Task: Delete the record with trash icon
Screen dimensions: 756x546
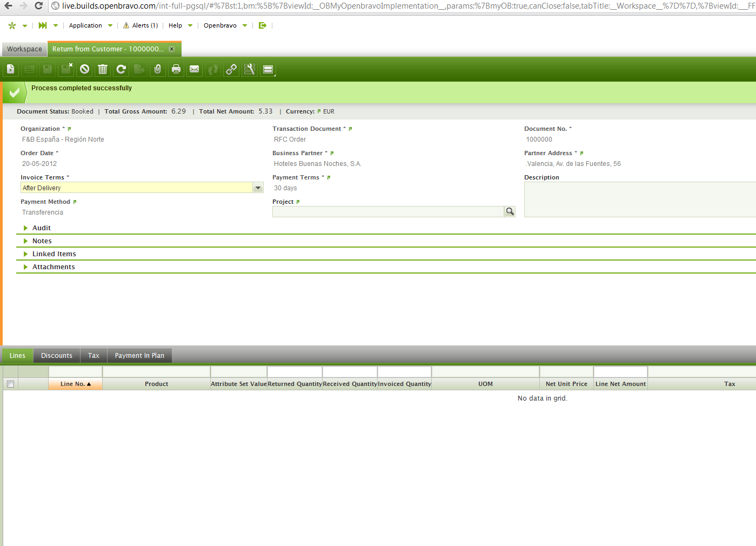Action: pyautogui.click(x=103, y=69)
